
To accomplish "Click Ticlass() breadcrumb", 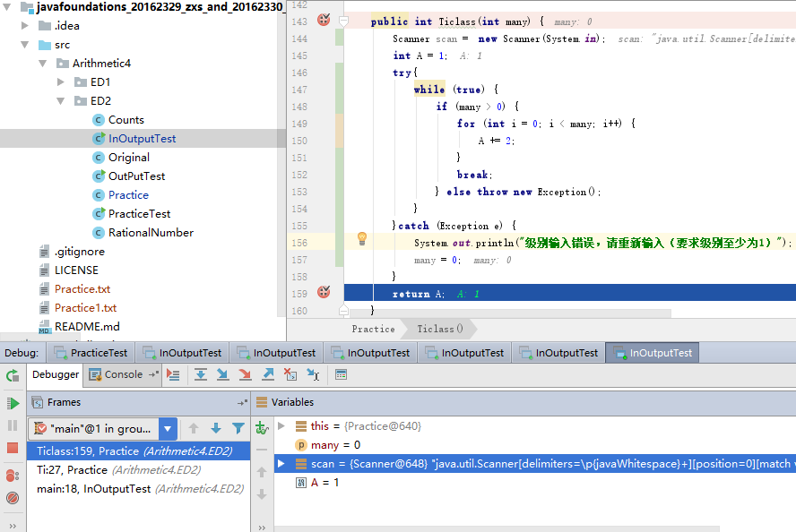I will pos(439,329).
